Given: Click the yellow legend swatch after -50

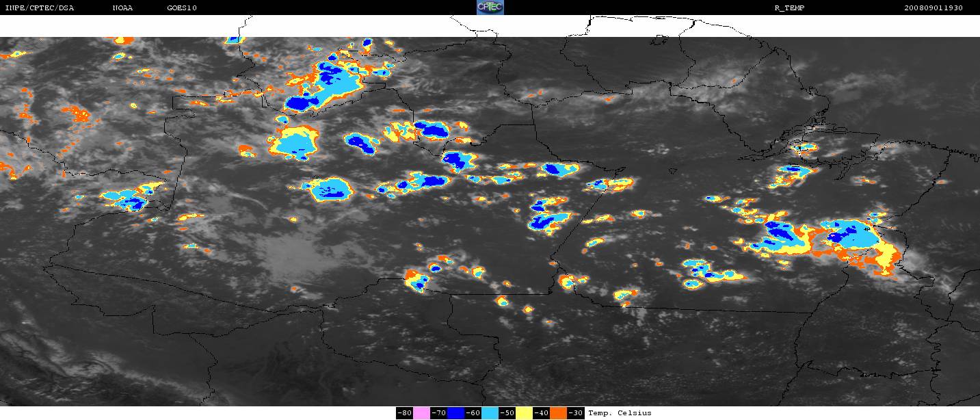Looking at the screenshot, I should [x=524, y=413].
